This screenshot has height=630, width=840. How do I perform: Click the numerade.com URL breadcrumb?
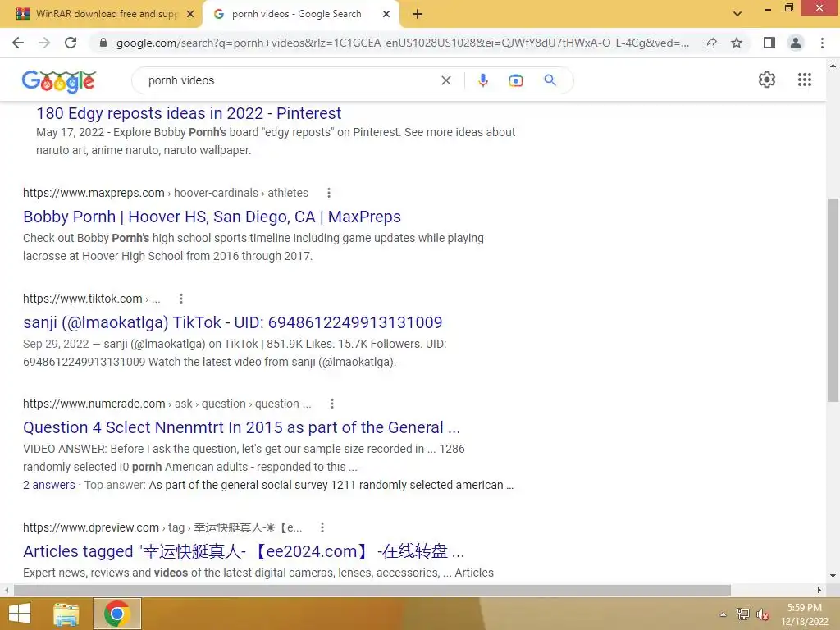tap(167, 404)
